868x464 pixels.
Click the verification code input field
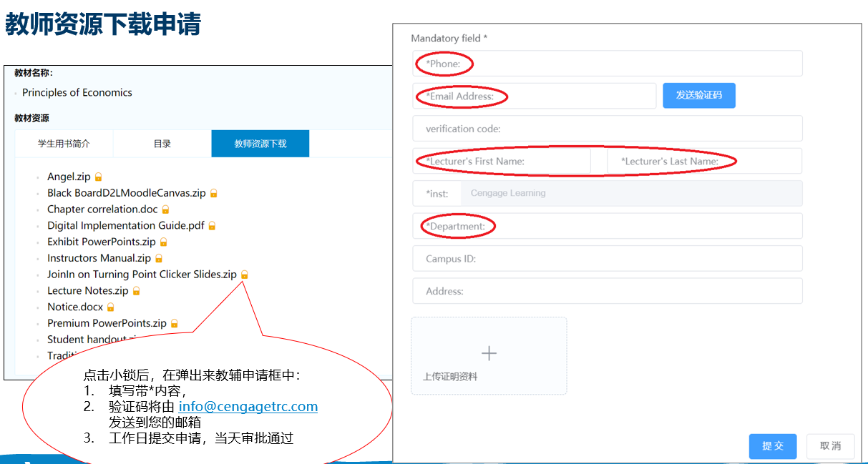pyautogui.click(x=607, y=129)
